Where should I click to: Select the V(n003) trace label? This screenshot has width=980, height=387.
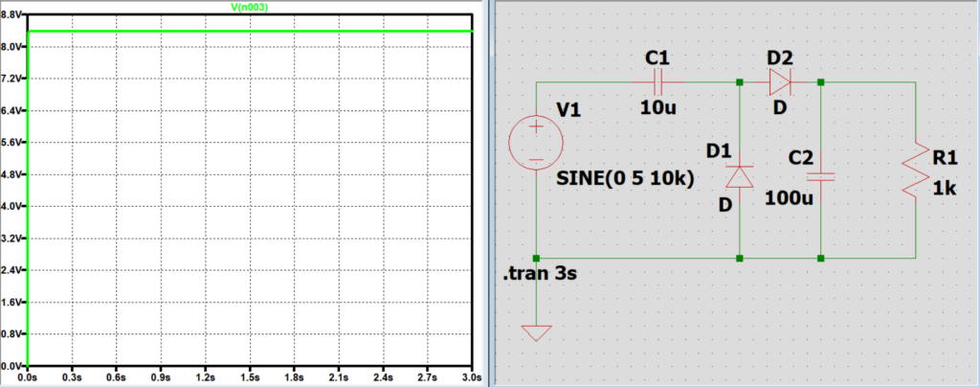[x=250, y=9]
